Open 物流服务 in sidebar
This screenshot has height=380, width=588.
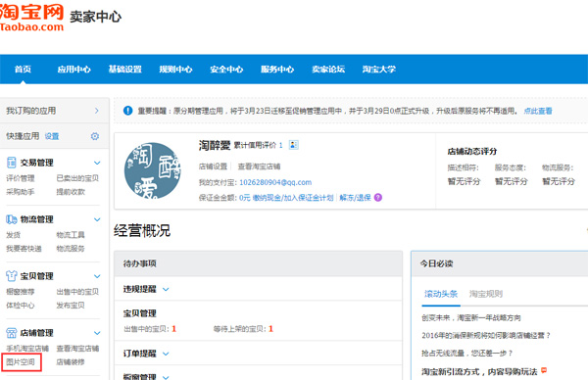[x=71, y=249]
